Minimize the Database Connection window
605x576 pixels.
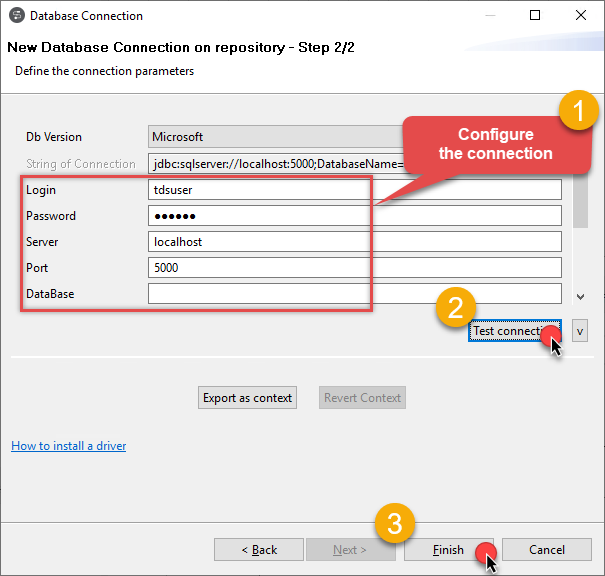(x=490, y=15)
